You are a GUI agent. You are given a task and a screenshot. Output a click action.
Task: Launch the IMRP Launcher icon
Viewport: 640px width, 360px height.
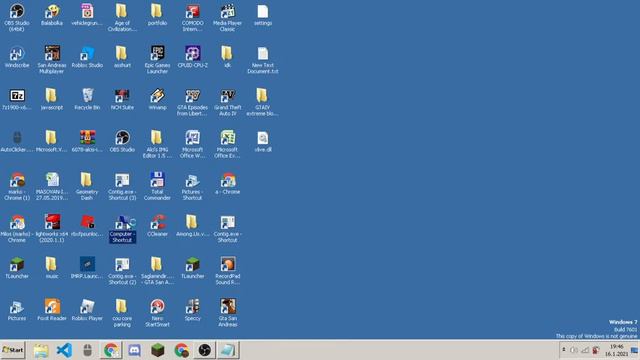pos(87,268)
